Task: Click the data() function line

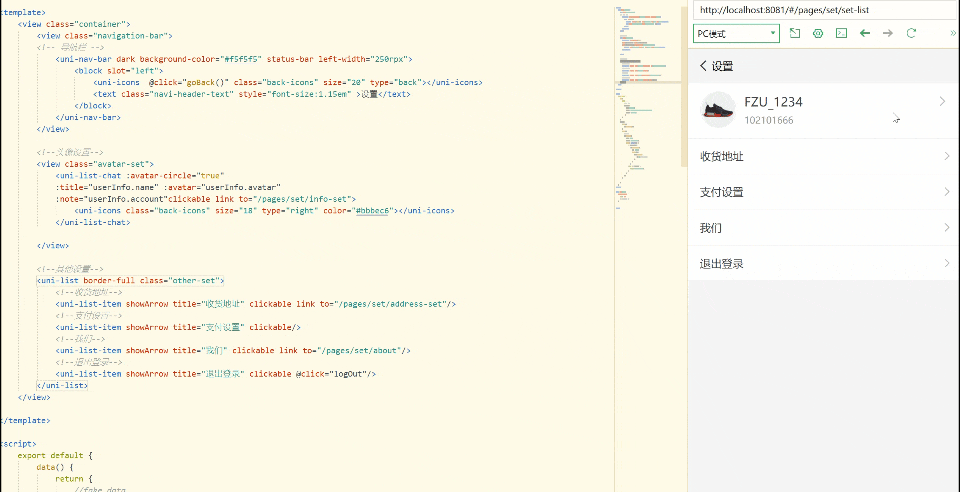Action: 55,467
